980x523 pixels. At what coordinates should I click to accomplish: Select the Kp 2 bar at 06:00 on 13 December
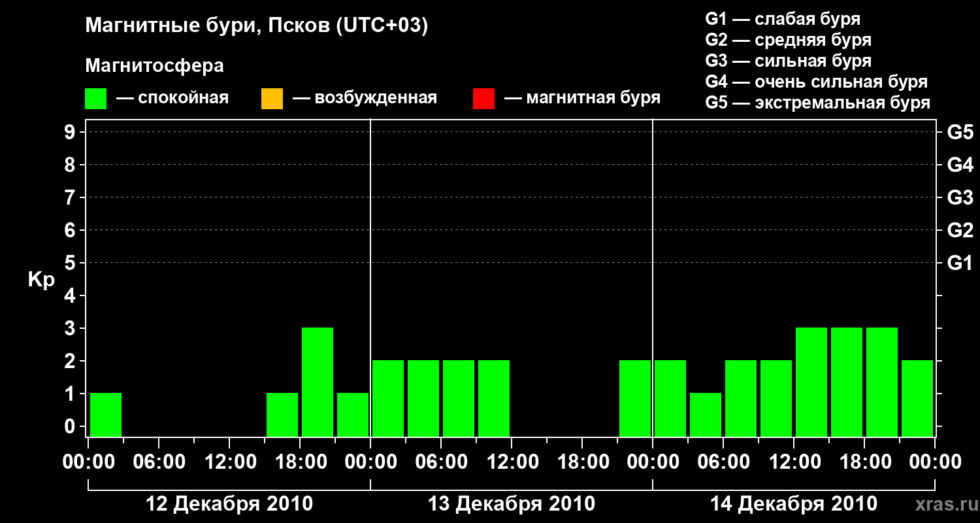[459, 398]
